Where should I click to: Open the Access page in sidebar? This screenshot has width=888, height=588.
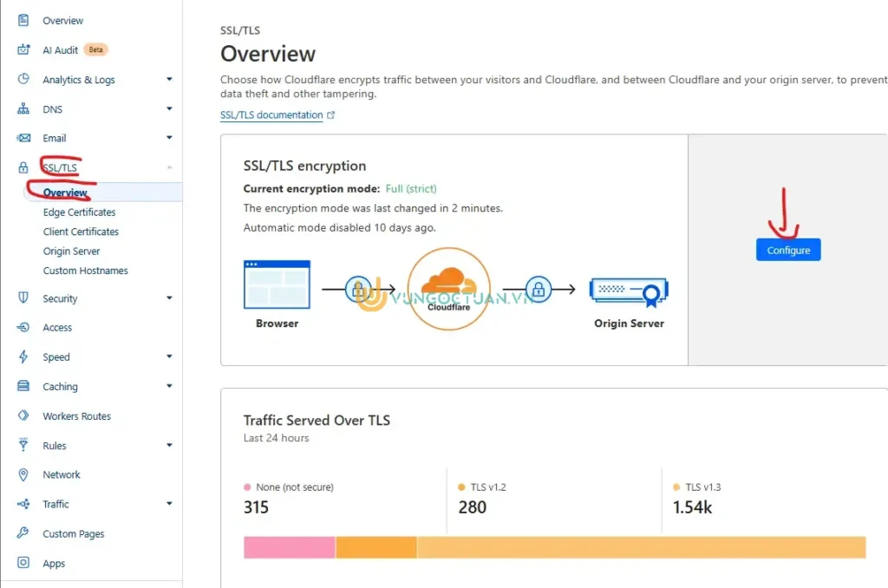coord(57,328)
